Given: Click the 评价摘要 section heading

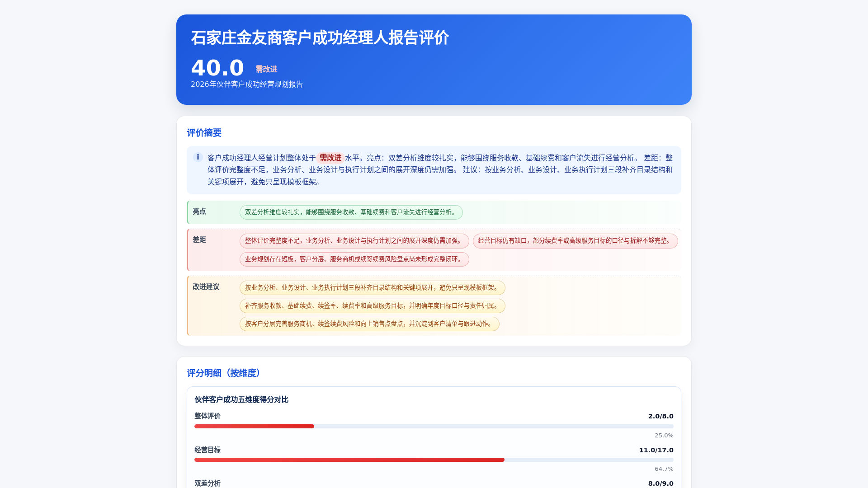Looking at the screenshot, I should (x=204, y=133).
